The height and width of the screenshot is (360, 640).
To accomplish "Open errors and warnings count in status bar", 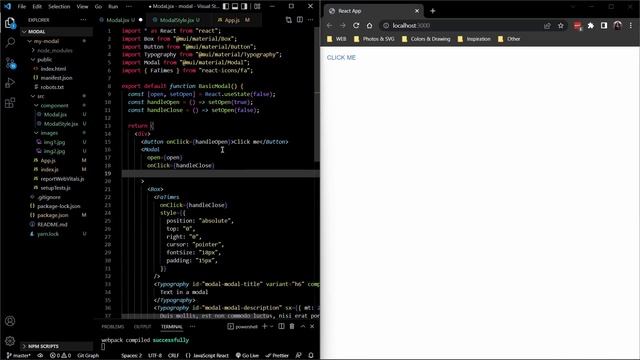I will (x=60, y=356).
